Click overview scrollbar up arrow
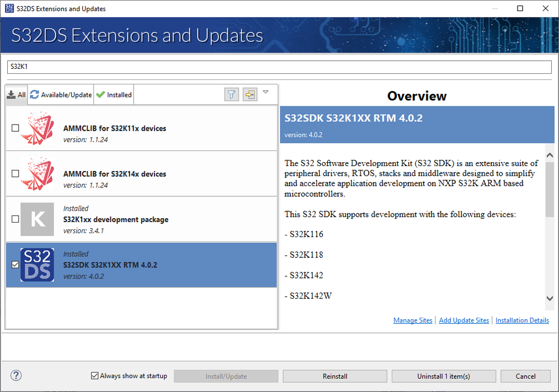Image resolution: width=559 pixels, height=392 pixels. click(x=549, y=155)
